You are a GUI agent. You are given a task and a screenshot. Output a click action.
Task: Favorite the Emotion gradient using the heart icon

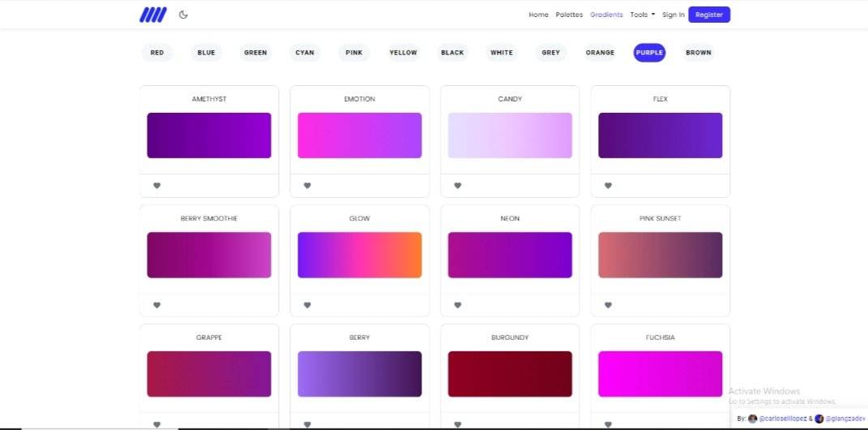307,186
